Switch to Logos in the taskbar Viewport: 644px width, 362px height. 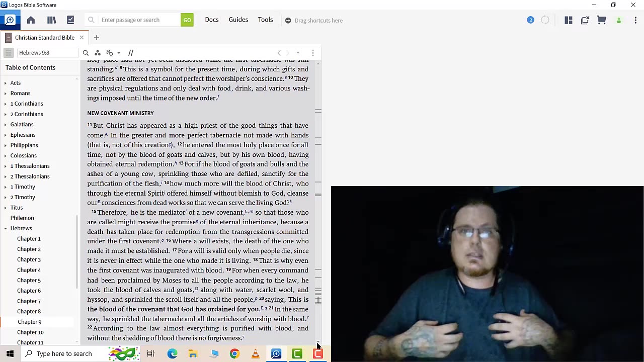click(x=276, y=354)
